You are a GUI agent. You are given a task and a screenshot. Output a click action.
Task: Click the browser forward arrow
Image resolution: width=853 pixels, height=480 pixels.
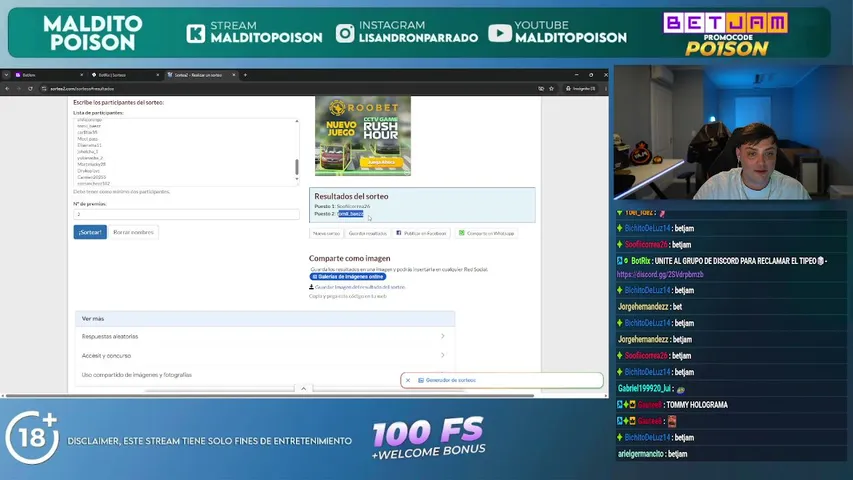[x=18, y=89]
